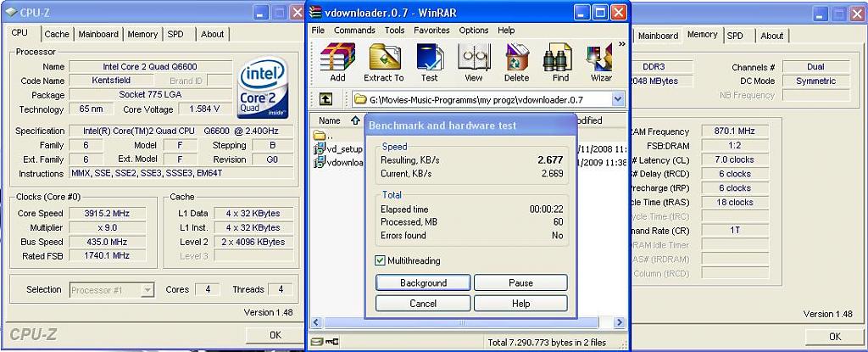Click the scroll left arrow in WinRAR
Screen dimensions: 868x352
coord(317,322)
